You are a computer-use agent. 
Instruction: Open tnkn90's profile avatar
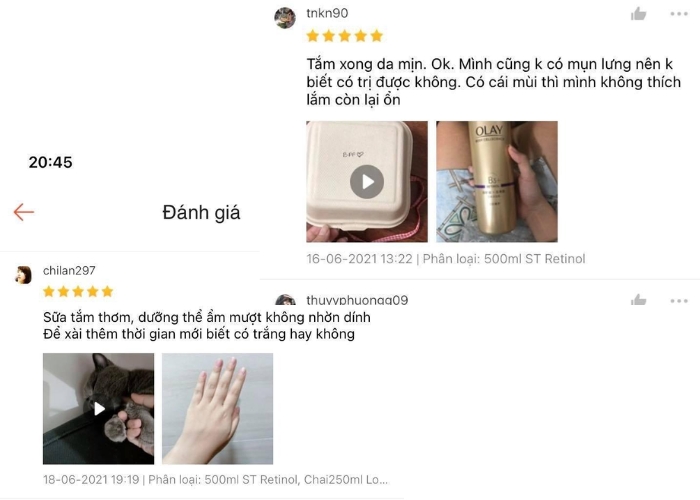point(285,18)
